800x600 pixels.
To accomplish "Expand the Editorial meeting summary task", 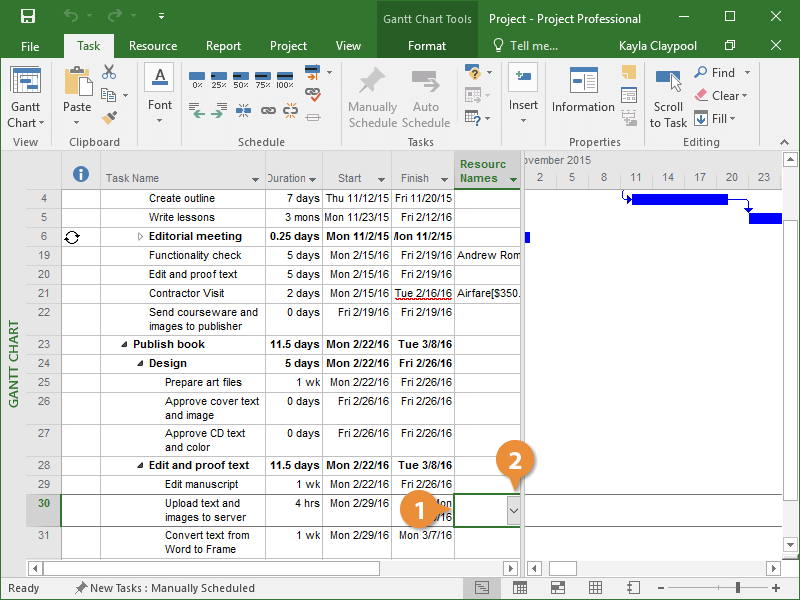I will [x=140, y=237].
